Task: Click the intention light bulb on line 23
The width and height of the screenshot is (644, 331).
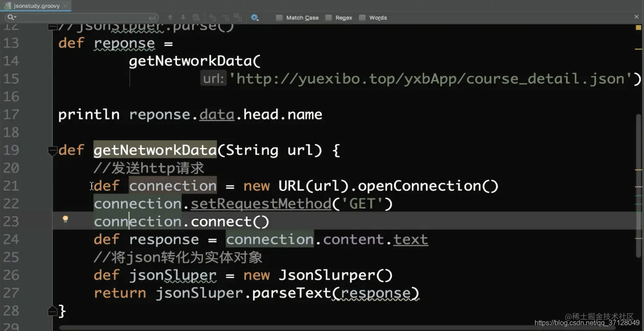Action: click(x=65, y=219)
